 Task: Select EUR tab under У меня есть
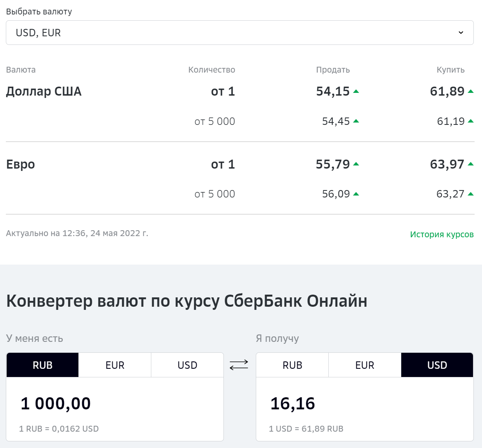(x=115, y=365)
